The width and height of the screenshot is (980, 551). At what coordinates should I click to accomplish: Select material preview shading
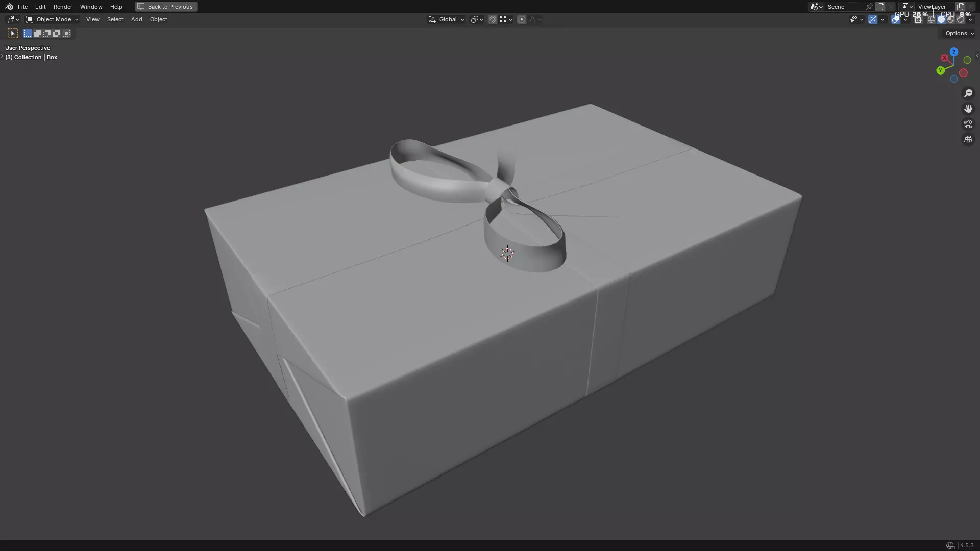[x=951, y=19]
